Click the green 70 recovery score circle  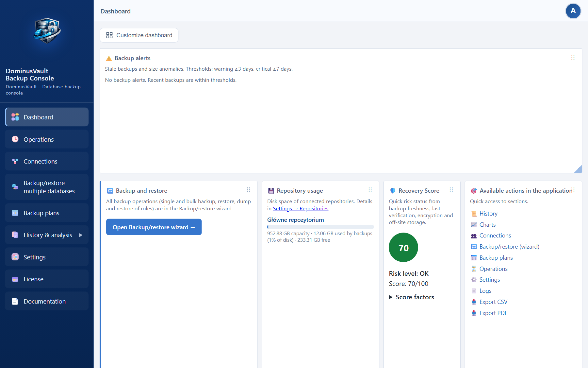[403, 247]
